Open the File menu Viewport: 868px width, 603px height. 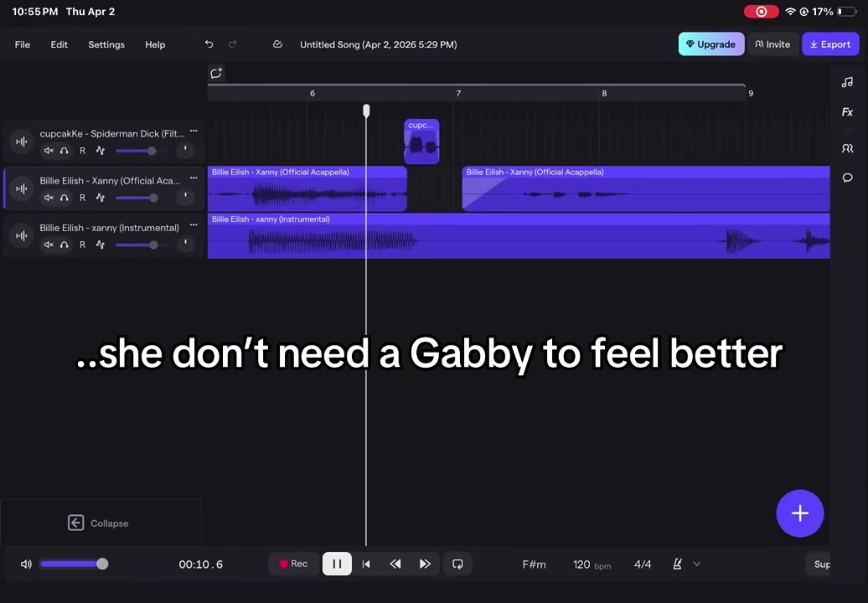[x=22, y=45]
